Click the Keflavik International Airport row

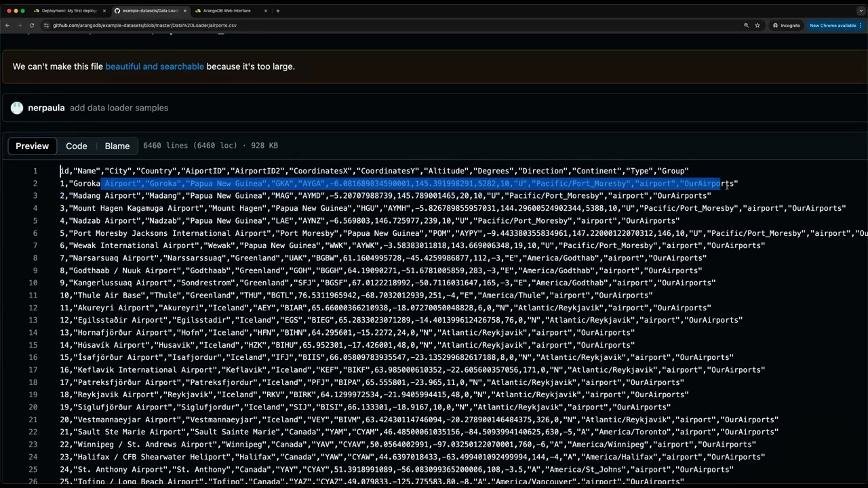click(x=412, y=370)
